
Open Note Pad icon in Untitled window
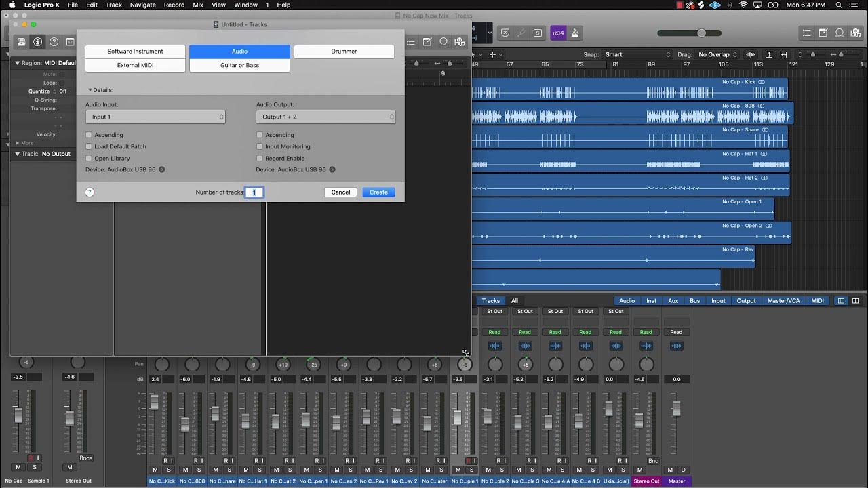coord(427,41)
